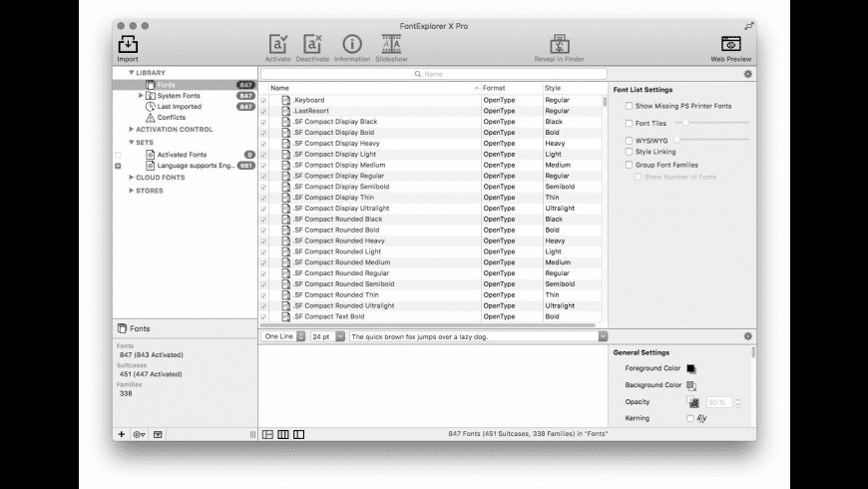Click the magnifier icon in the search field
Screen dimensions: 868x489
point(418,74)
